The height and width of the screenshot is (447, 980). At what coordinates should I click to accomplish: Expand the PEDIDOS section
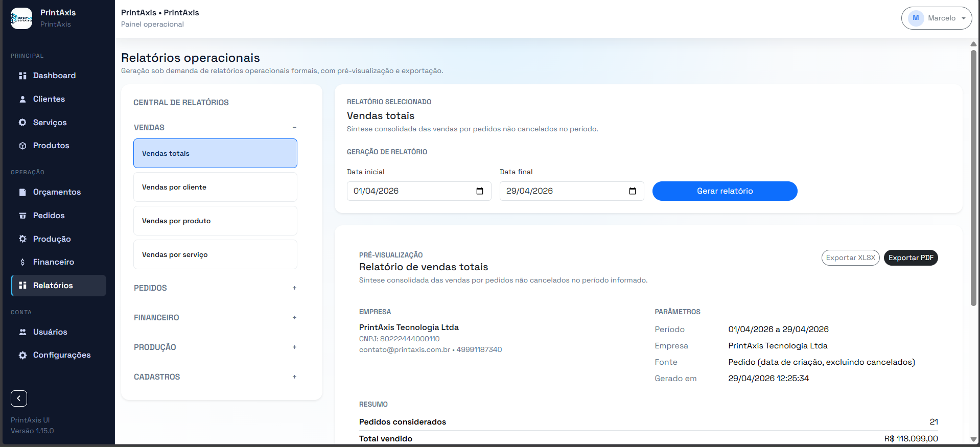point(294,288)
